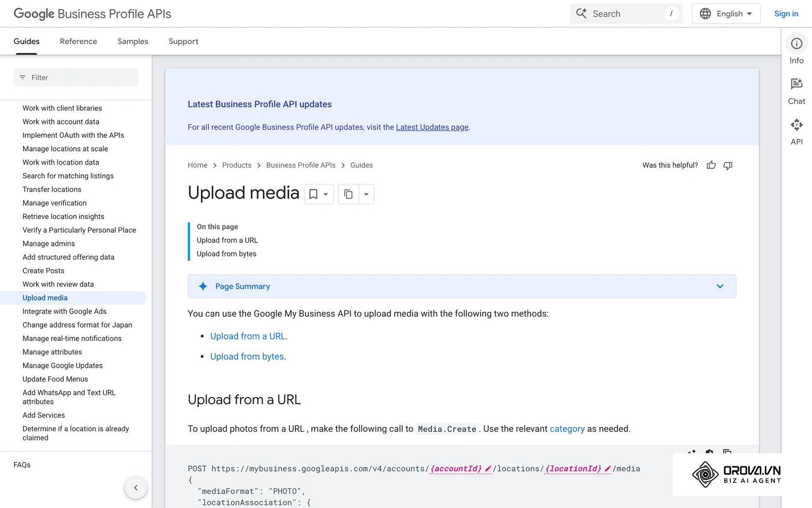Image resolution: width=812 pixels, height=508 pixels.
Task: Open the English language dropdown
Action: click(726, 14)
